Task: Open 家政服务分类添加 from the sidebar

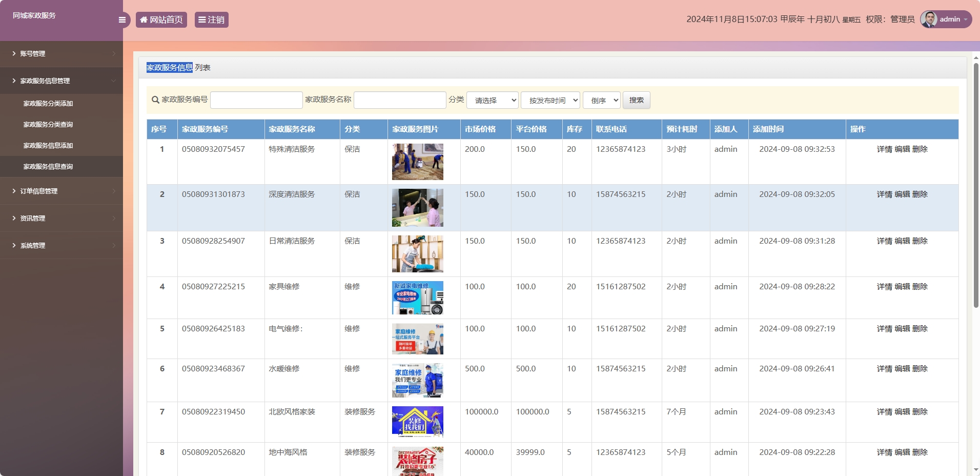Action: pyautogui.click(x=48, y=103)
